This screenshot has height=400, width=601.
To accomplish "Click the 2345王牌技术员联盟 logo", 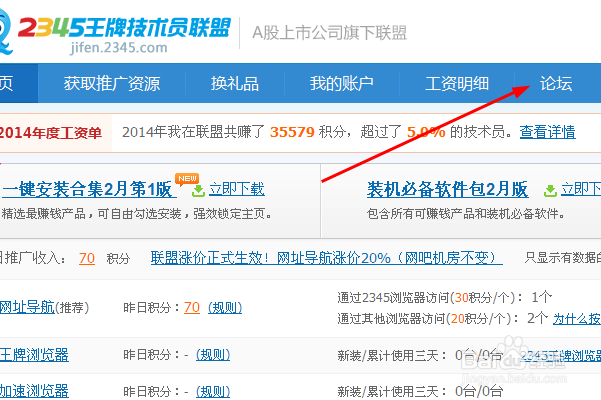I will [x=124, y=28].
